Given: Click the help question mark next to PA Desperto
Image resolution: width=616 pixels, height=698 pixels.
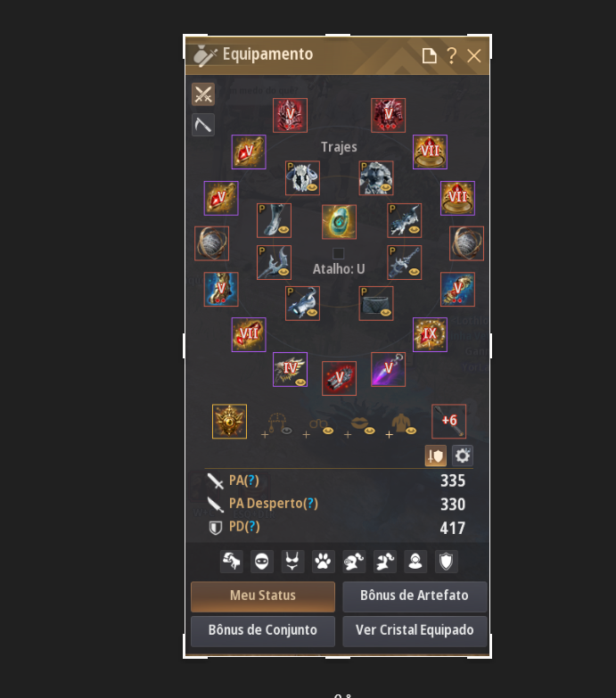Looking at the screenshot, I should [310, 504].
